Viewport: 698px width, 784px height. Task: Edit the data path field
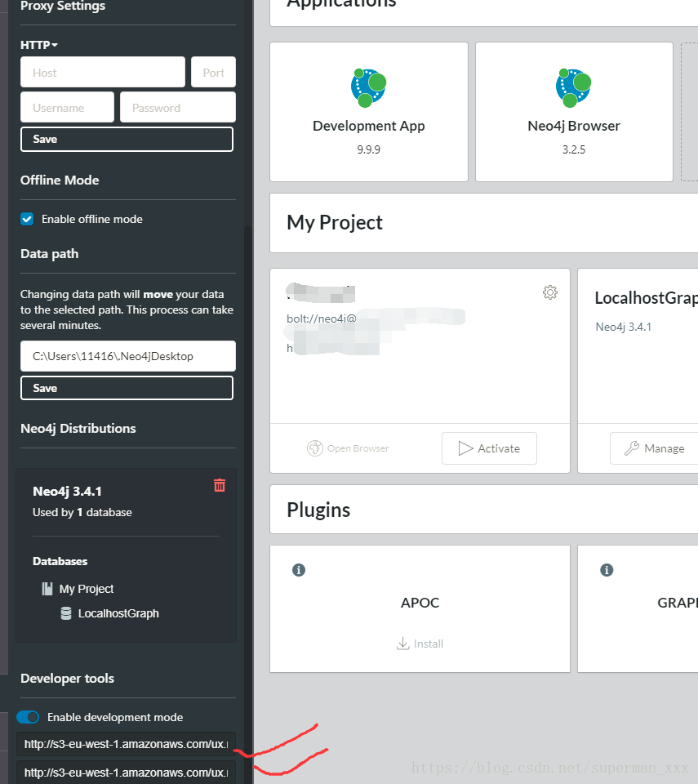coord(128,356)
